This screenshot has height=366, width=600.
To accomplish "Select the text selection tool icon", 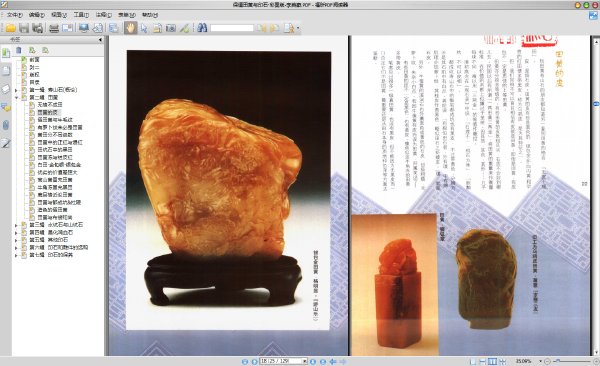I will 157,28.
